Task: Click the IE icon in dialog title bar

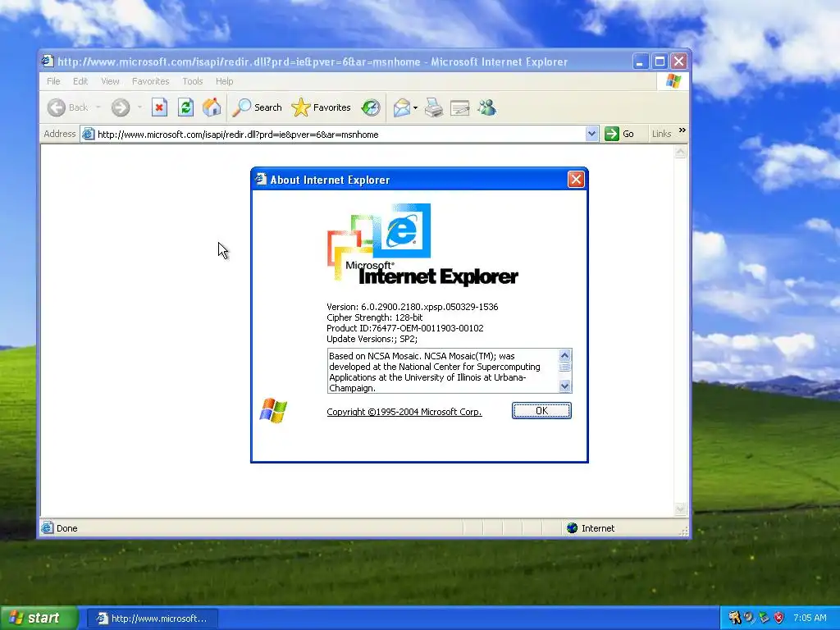Action: click(x=261, y=179)
